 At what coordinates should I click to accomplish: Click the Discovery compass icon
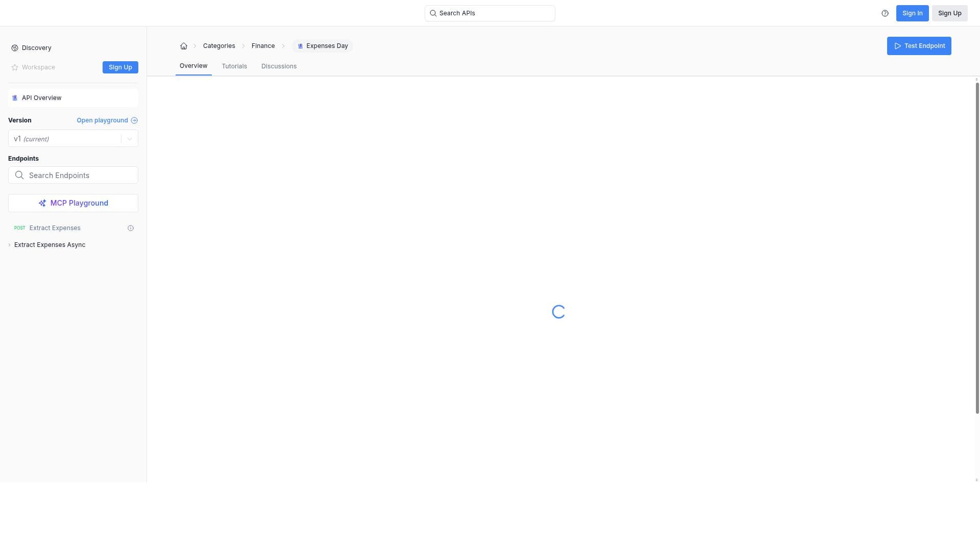[x=15, y=48]
